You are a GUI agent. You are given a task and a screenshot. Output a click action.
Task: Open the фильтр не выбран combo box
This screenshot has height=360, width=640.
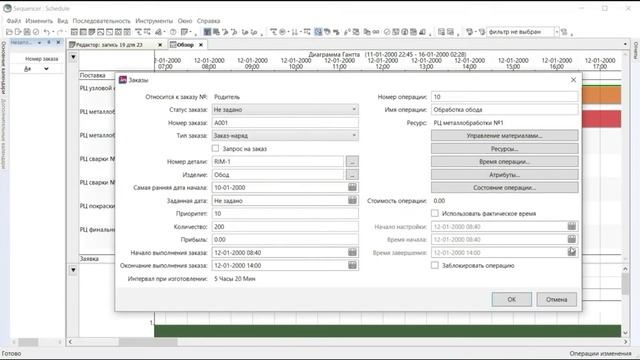click(x=523, y=32)
